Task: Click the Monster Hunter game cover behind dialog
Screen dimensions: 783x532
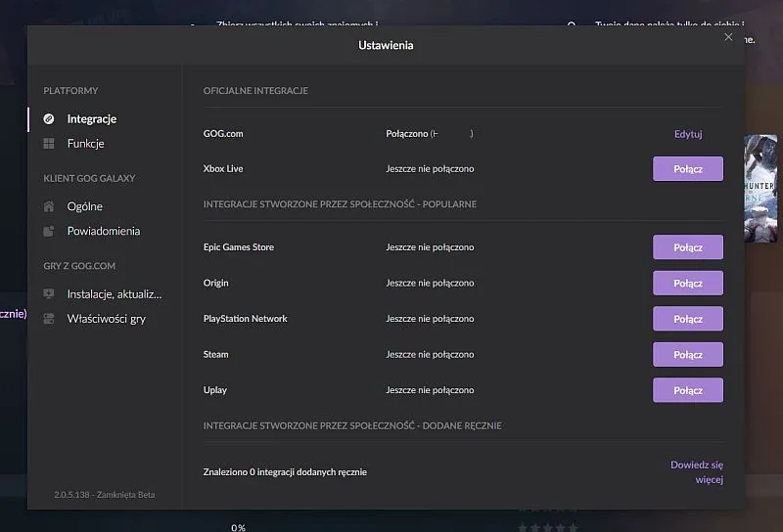Action: [761, 189]
